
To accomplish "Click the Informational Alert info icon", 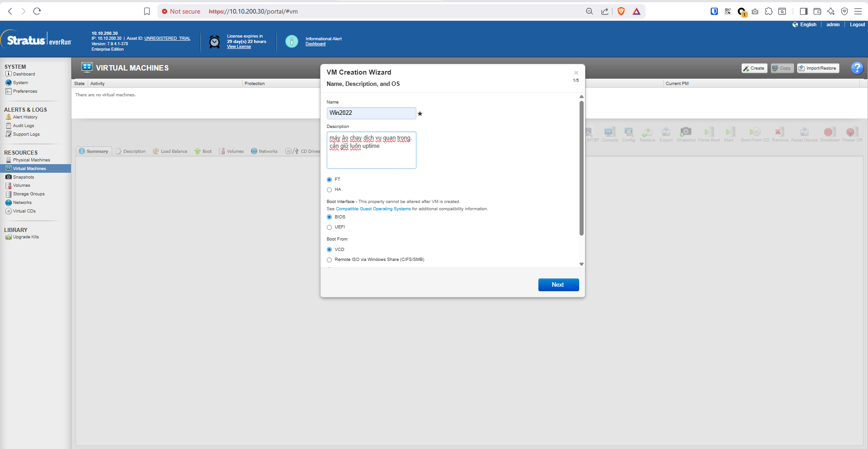I will (292, 42).
